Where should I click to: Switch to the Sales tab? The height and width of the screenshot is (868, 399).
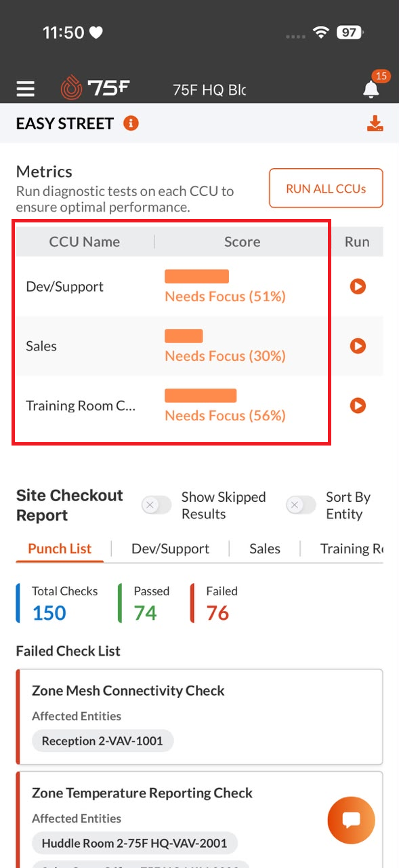click(x=265, y=549)
